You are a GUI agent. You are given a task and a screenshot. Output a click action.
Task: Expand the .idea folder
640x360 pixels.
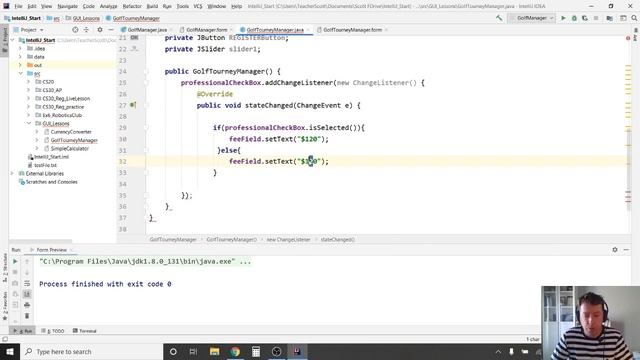click(20, 49)
